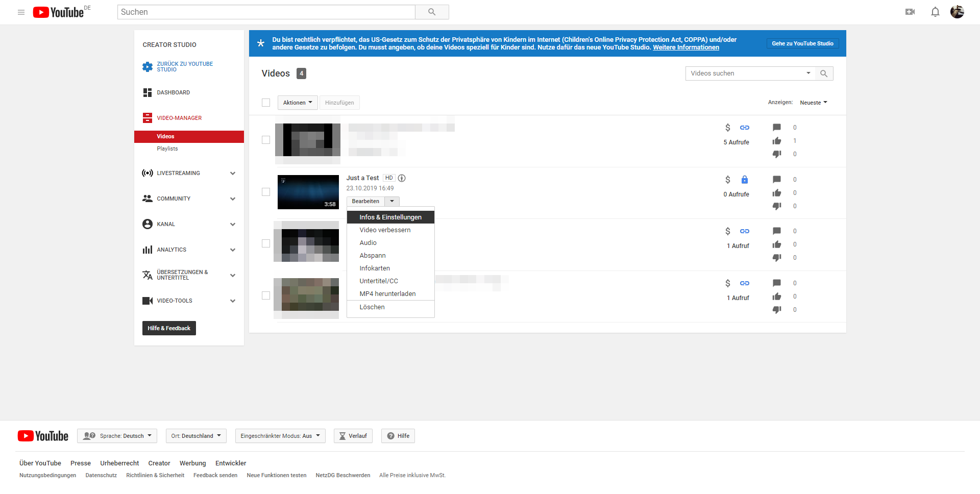The height and width of the screenshot is (494, 980).
Task: Open the user account avatar
Action: pyautogui.click(x=957, y=12)
